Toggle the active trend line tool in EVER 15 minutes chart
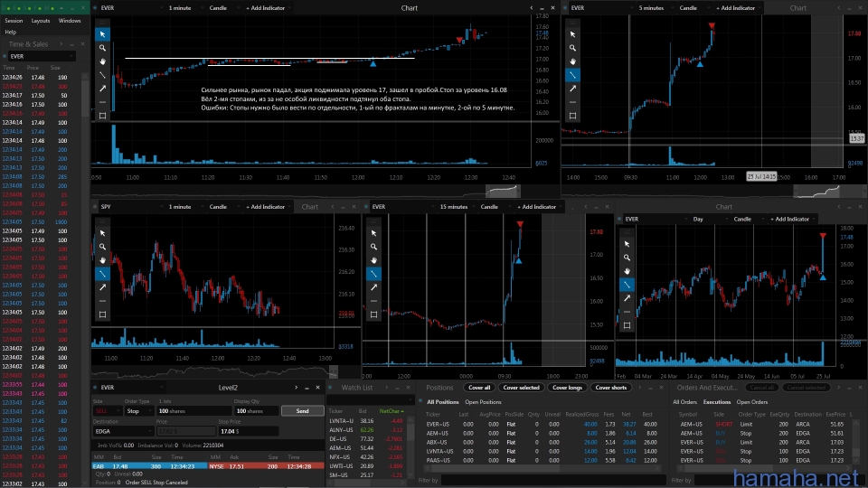This screenshot has width=868, height=488. 373,274
